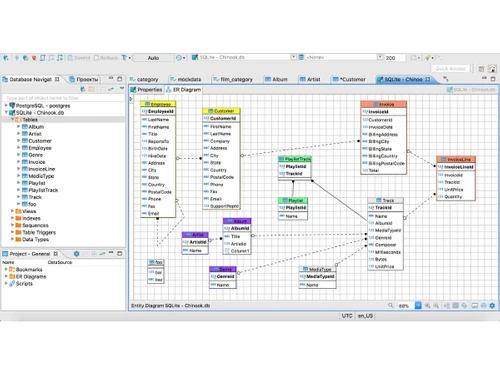Image resolution: width=500 pixels, height=375 pixels.
Task: Open the <None> schema dropdown arrow
Action: (x=380, y=57)
